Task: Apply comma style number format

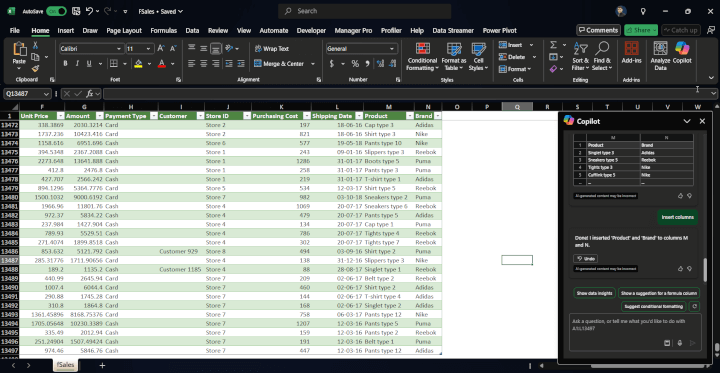Action: point(367,64)
